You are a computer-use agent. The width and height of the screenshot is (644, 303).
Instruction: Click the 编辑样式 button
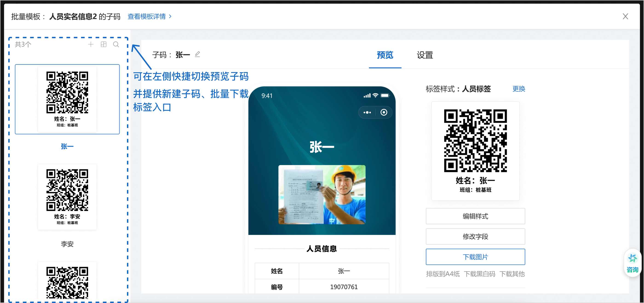click(x=475, y=216)
